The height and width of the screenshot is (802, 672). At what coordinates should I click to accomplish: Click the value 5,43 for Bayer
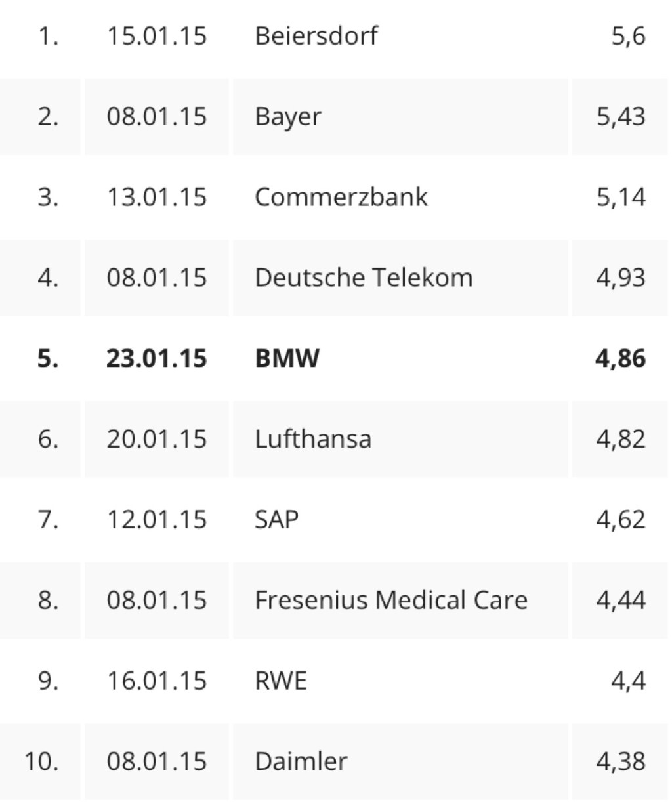coord(621,117)
